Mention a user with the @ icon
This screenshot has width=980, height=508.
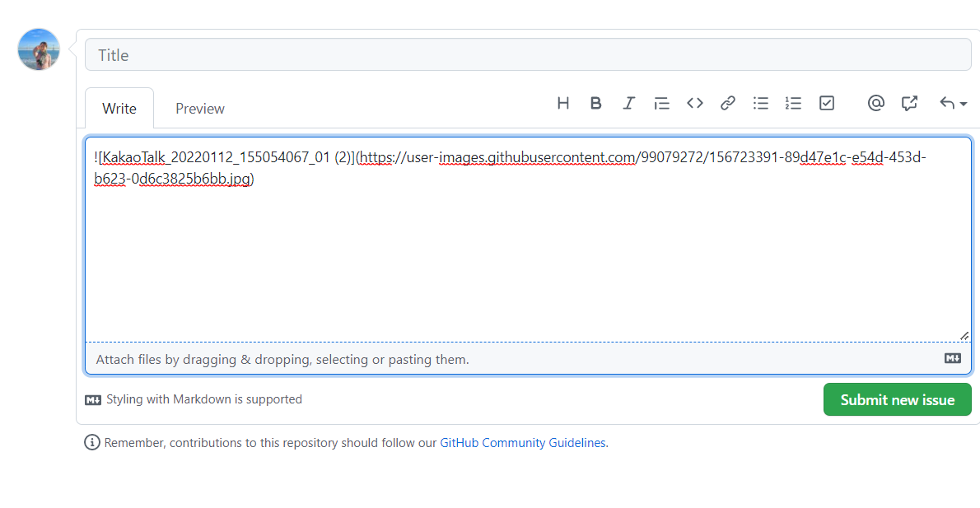click(876, 103)
